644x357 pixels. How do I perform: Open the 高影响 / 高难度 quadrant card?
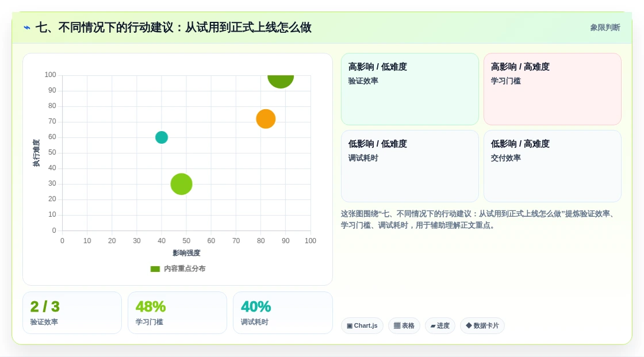[x=553, y=89]
